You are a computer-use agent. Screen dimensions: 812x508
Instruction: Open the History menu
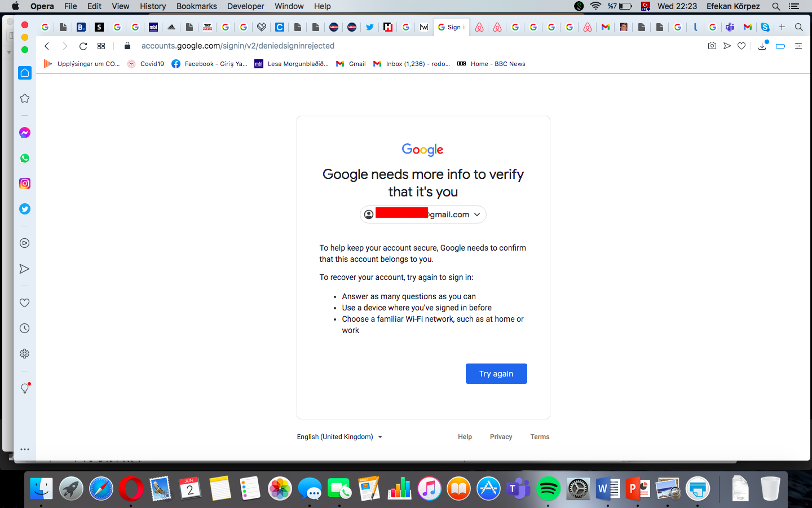(x=153, y=6)
